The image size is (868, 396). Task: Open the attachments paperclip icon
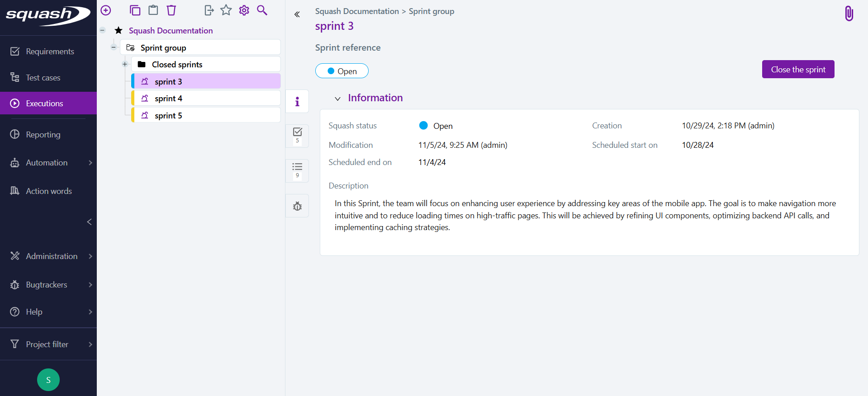(x=849, y=14)
